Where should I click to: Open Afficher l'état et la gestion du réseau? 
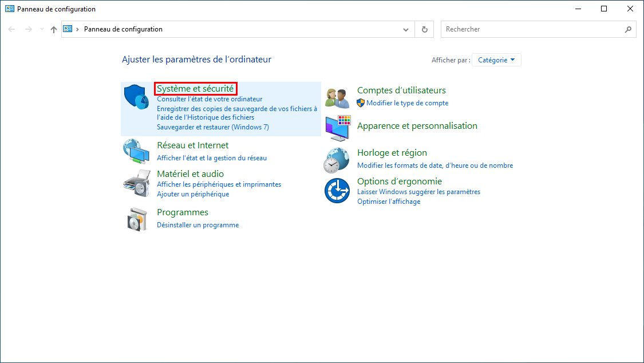click(x=211, y=157)
